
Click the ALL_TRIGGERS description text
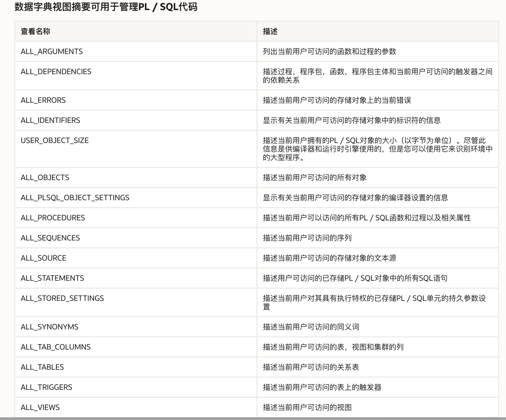(322, 387)
